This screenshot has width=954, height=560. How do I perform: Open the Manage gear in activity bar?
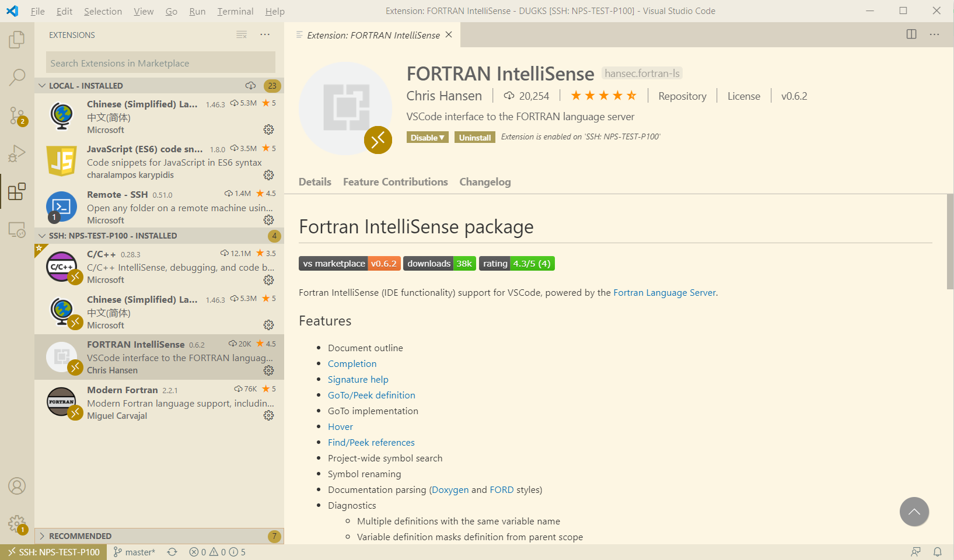pos(17,524)
